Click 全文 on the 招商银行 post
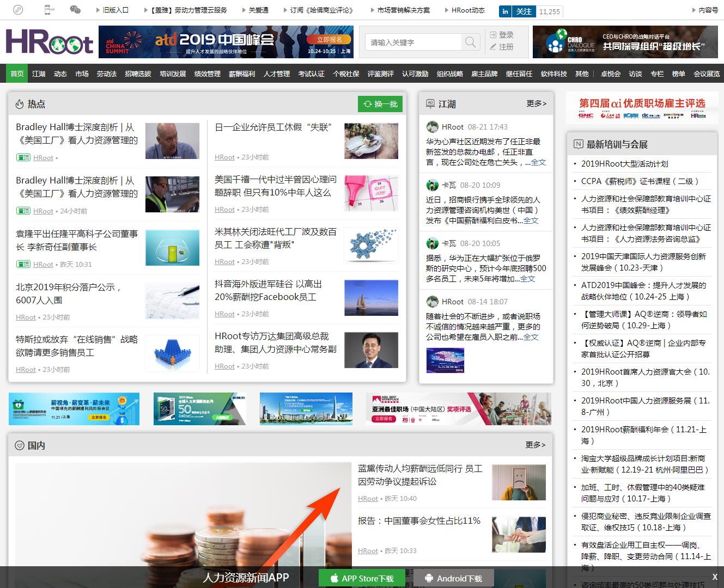Screen dimensions: 724x588 tap(531, 220)
